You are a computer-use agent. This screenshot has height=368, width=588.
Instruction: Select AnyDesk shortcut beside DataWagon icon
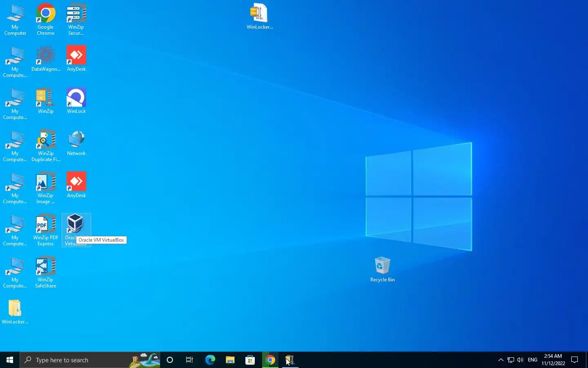tap(76, 59)
